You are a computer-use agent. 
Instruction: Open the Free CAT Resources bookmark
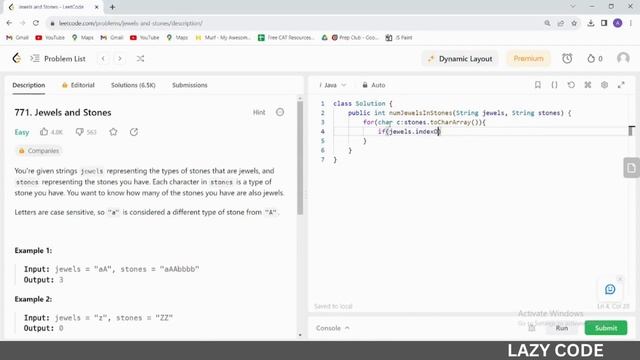[286, 38]
